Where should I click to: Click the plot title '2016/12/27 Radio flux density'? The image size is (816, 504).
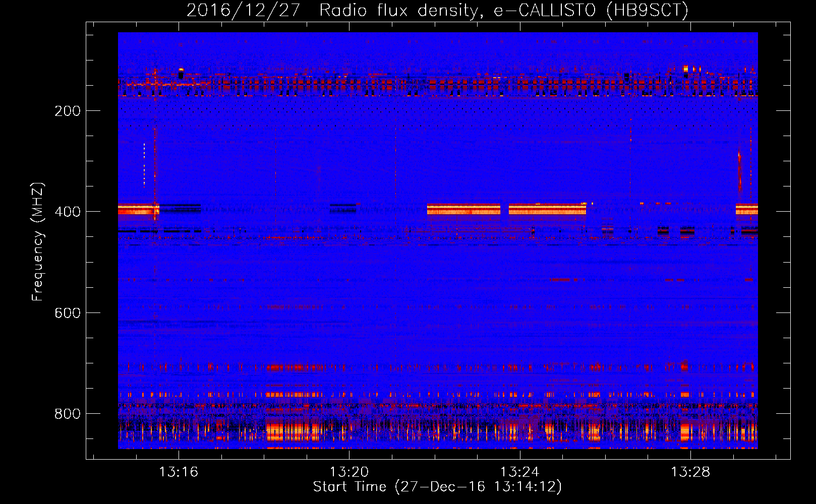(x=437, y=10)
